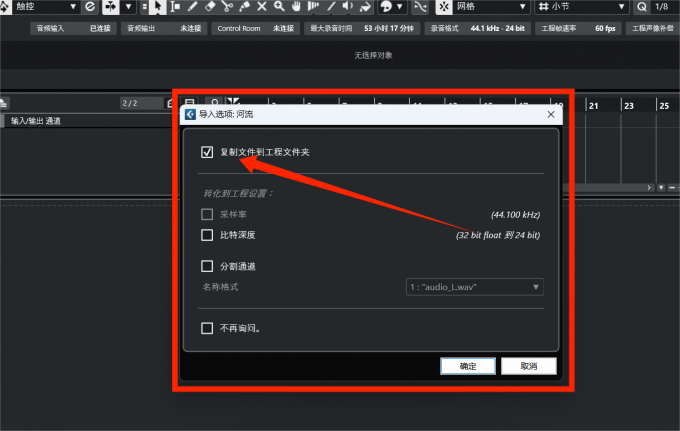Click the horizontal zoom dropdown triangle
Viewport: 680px width, 431px height.
[661, 188]
